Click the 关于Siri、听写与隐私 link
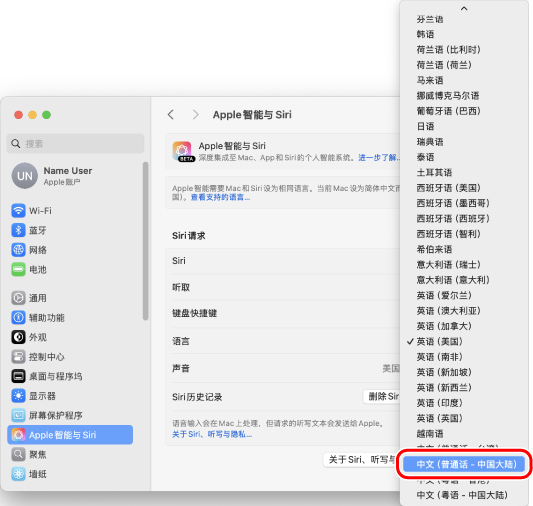The width and height of the screenshot is (533, 506). [212, 434]
